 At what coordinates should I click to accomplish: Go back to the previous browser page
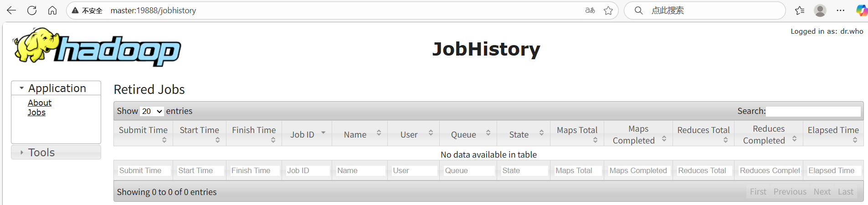click(x=11, y=10)
